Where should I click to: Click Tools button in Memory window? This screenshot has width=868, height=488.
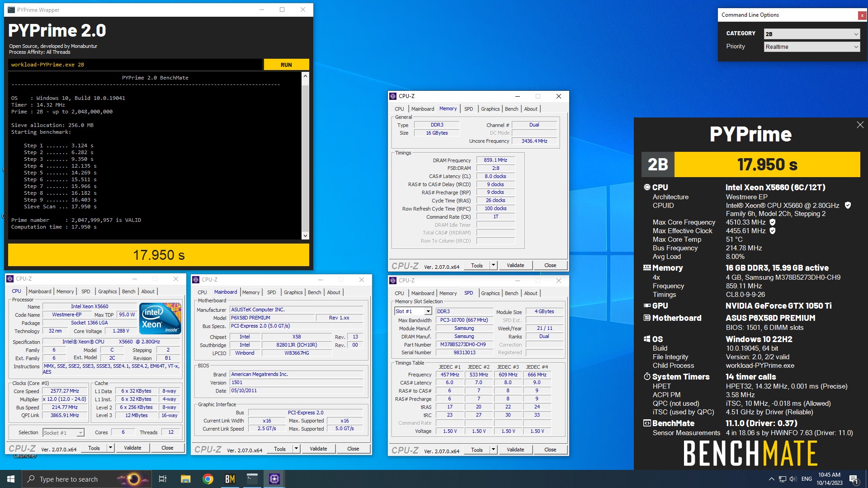(477, 265)
